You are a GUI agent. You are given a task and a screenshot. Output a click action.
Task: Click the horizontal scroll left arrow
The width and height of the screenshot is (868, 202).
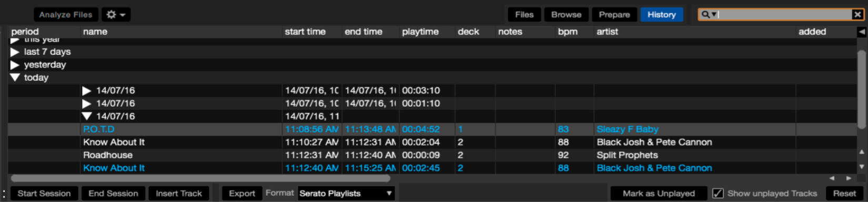(832, 178)
